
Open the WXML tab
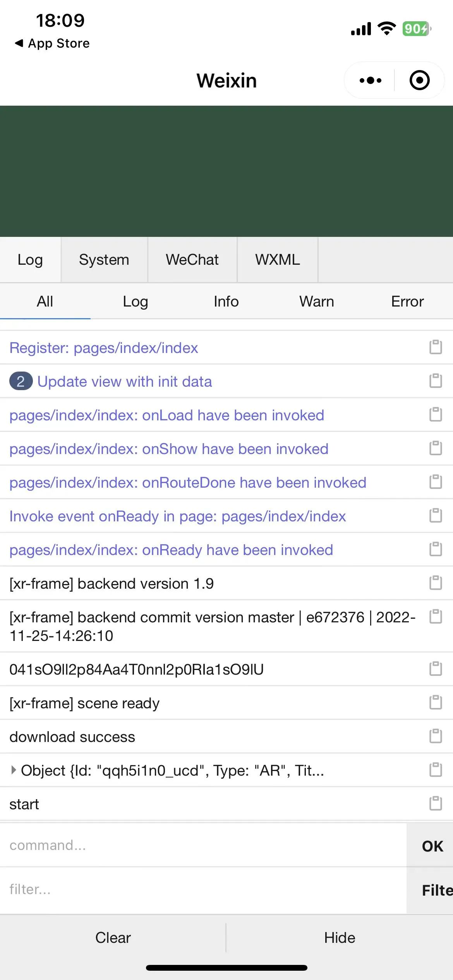coord(277,260)
